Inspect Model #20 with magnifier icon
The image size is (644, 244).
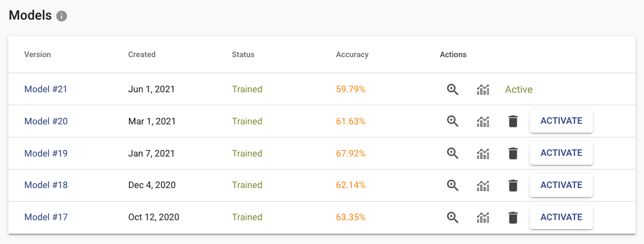[453, 121]
